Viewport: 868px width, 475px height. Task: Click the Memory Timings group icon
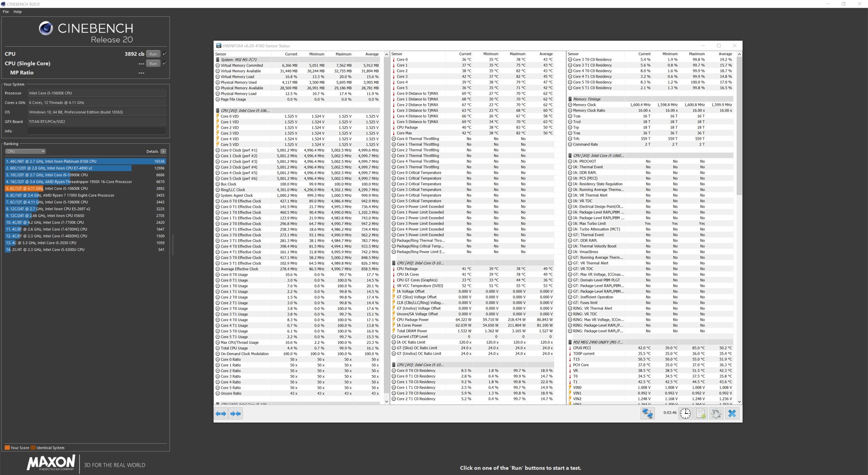click(570, 99)
